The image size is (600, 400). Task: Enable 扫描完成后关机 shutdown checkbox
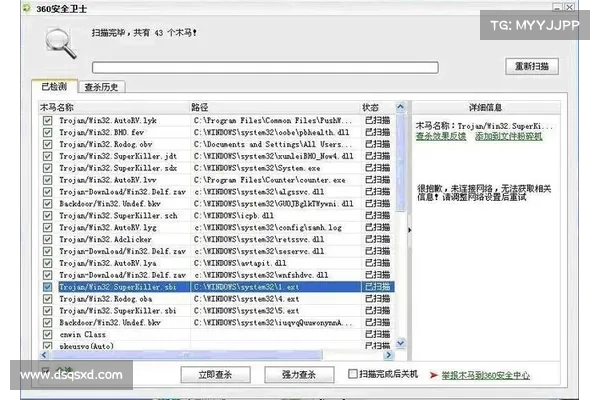pos(353,374)
